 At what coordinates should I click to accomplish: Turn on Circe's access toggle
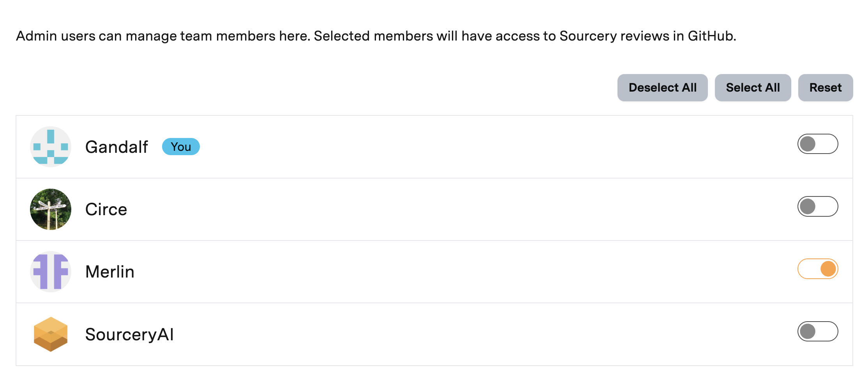coord(817,206)
